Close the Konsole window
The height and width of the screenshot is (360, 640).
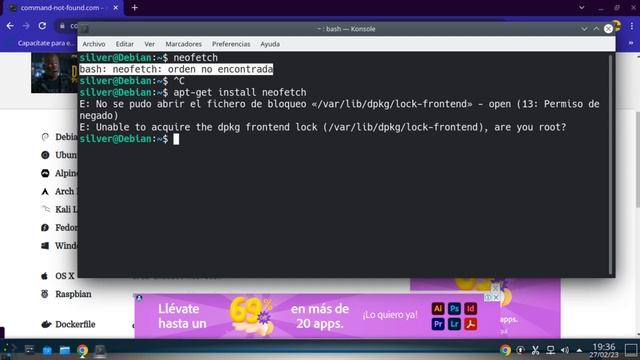pos(608,29)
